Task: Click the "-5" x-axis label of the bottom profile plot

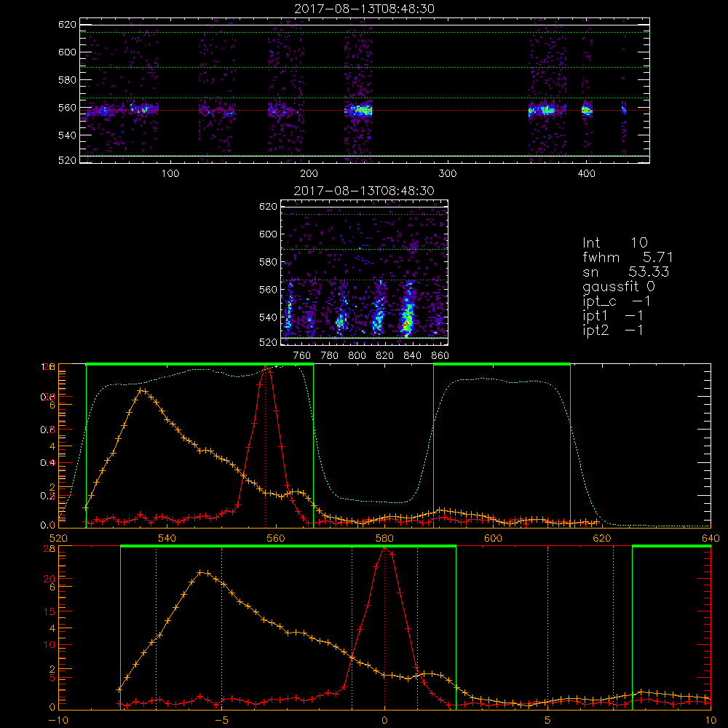Action: pos(222,720)
